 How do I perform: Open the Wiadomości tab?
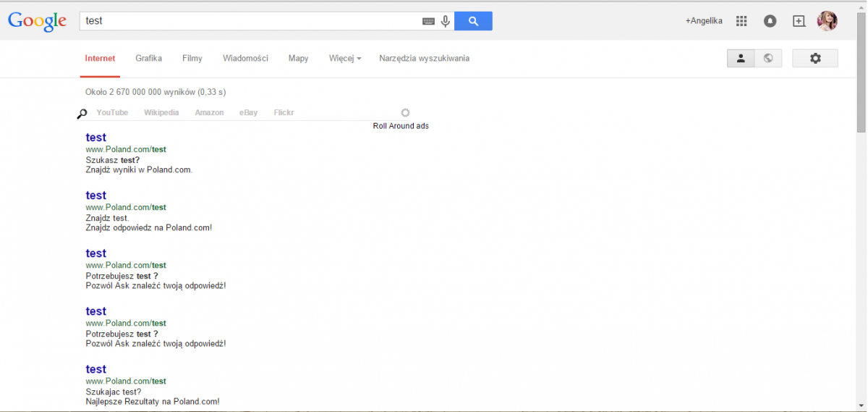click(245, 59)
